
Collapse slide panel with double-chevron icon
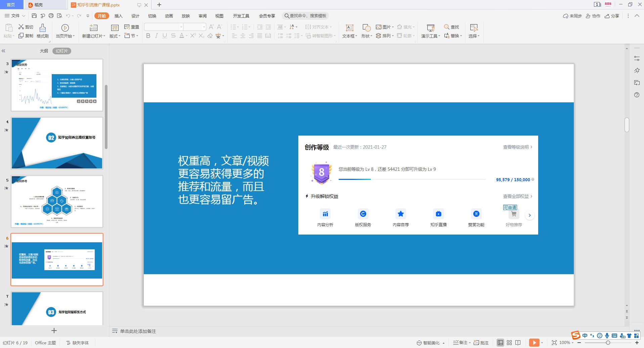pos(3,51)
